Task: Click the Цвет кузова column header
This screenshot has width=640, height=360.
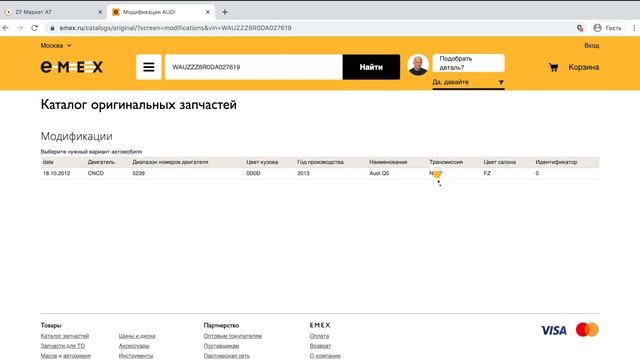Action: (x=262, y=162)
